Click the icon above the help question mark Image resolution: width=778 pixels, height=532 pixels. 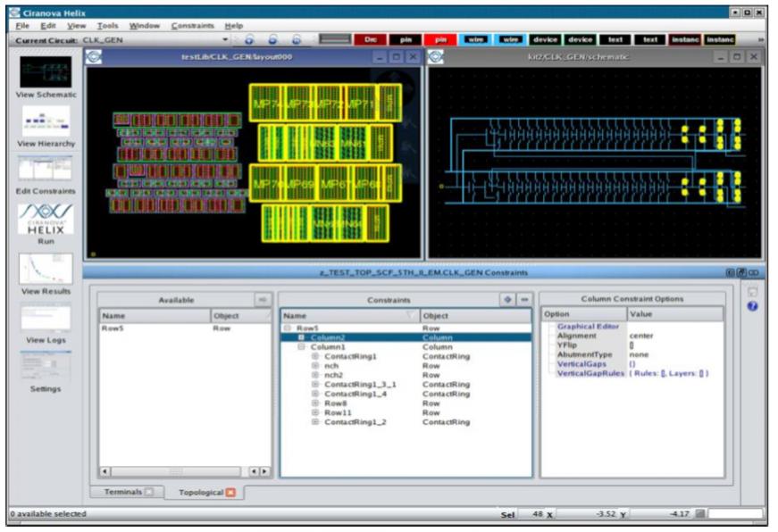[752, 292]
